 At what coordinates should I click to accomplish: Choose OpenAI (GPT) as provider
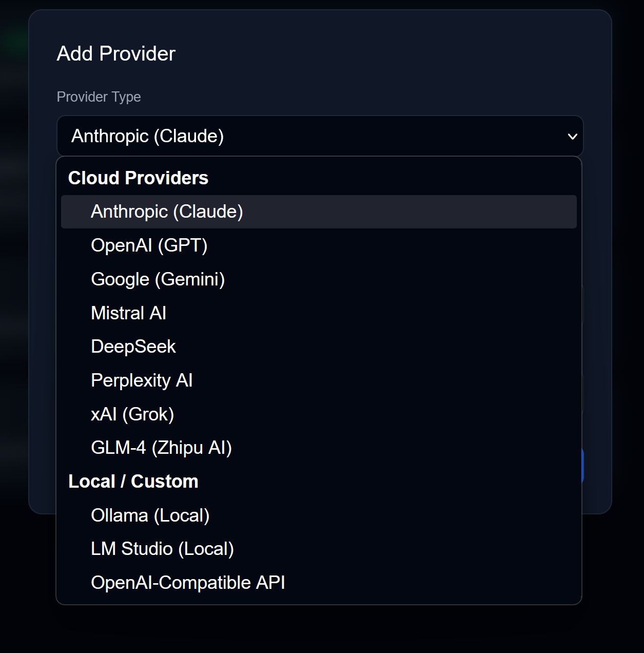149,245
